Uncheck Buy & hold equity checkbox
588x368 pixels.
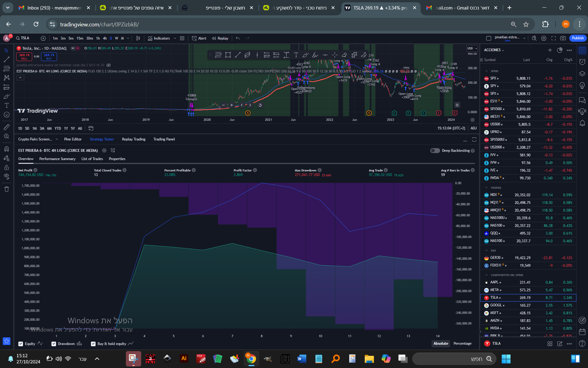click(x=93, y=344)
